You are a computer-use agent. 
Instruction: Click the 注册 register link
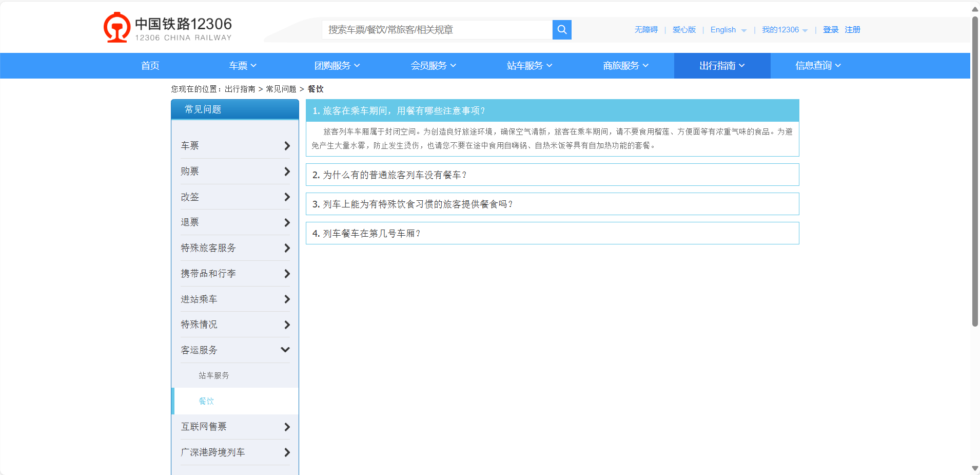coord(852,30)
